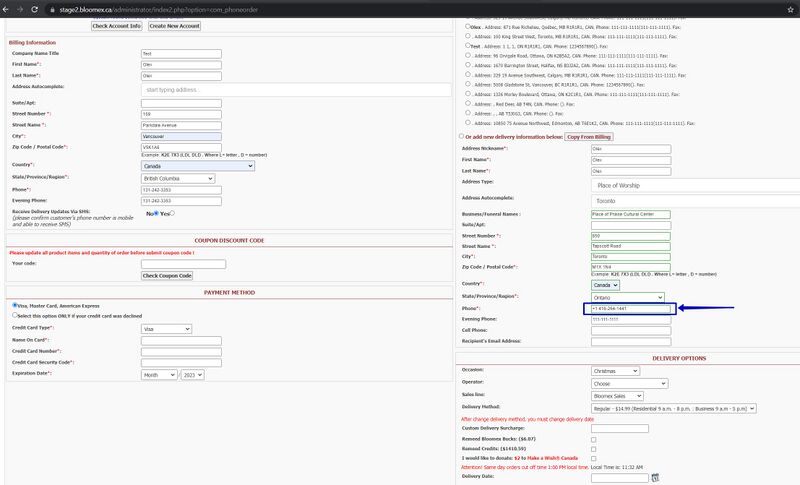800x485 pixels.
Task: Reload the page with the refresh icon
Action: (35, 9)
